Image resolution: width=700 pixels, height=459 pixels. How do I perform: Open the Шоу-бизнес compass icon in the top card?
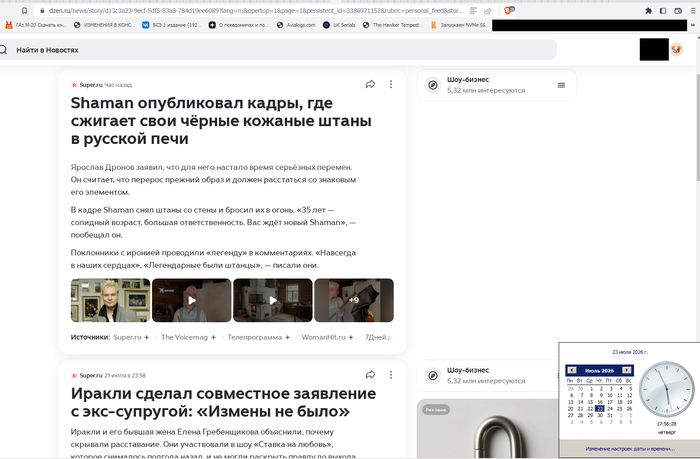433,85
